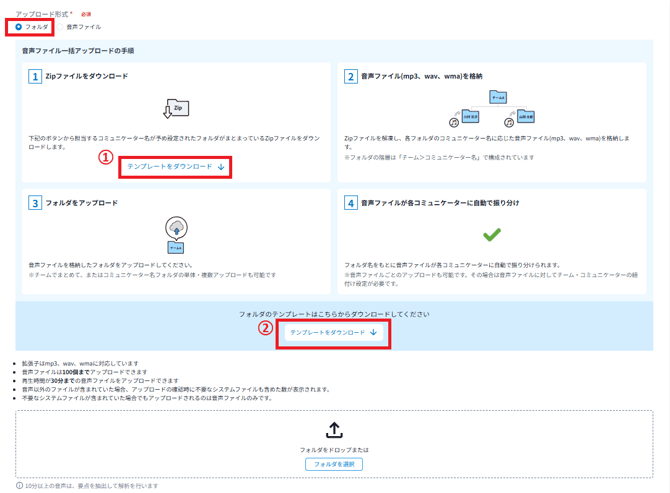Click the フォルダをドロップまたは drop zone text
The width and height of the screenshot is (670, 493).
coord(334,450)
